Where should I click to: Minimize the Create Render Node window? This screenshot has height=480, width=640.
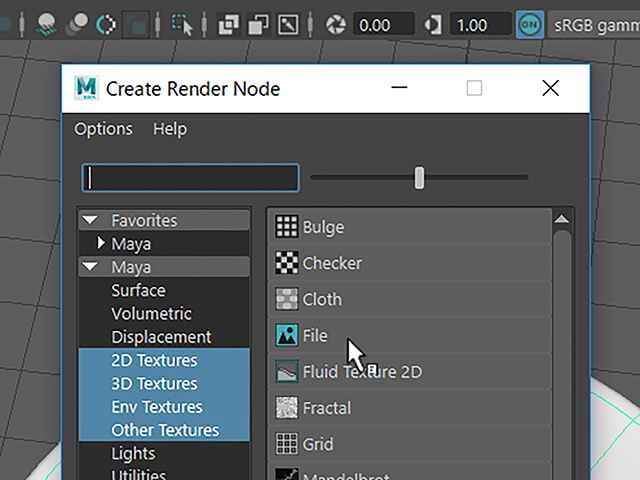pos(399,88)
